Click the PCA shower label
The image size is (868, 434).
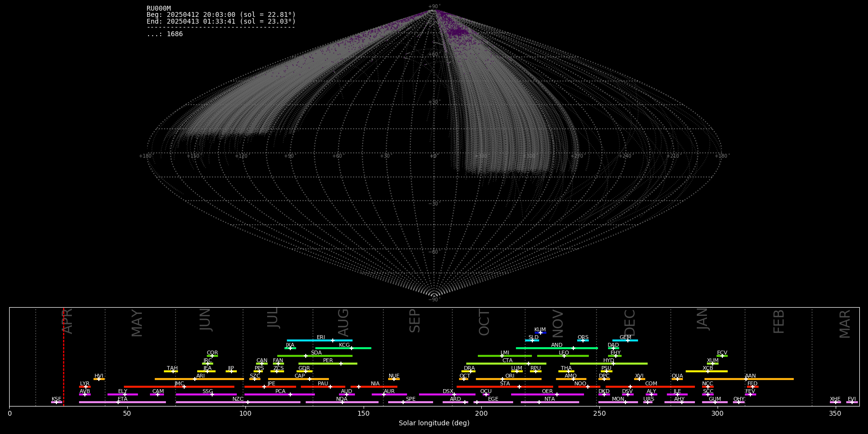click(281, 391)
